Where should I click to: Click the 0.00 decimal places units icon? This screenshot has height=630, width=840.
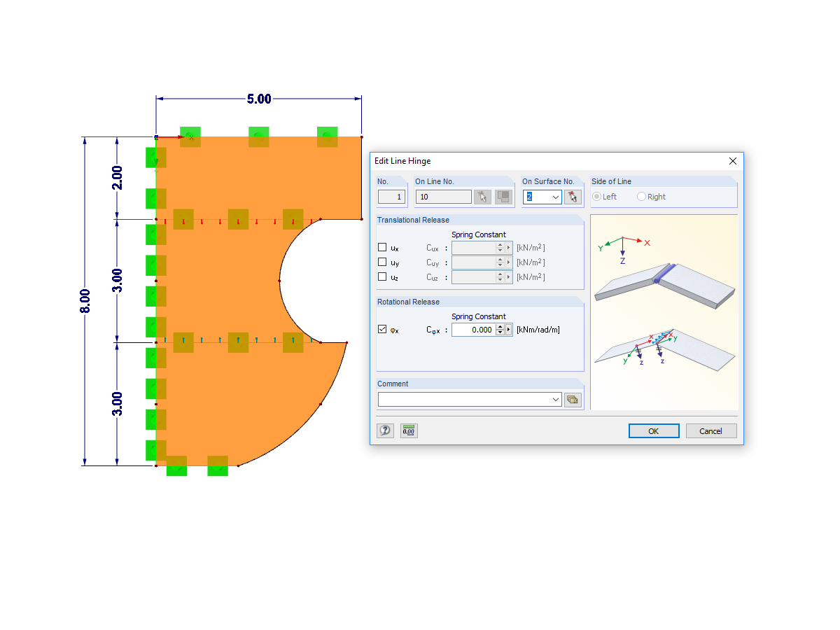coord(409,430)
